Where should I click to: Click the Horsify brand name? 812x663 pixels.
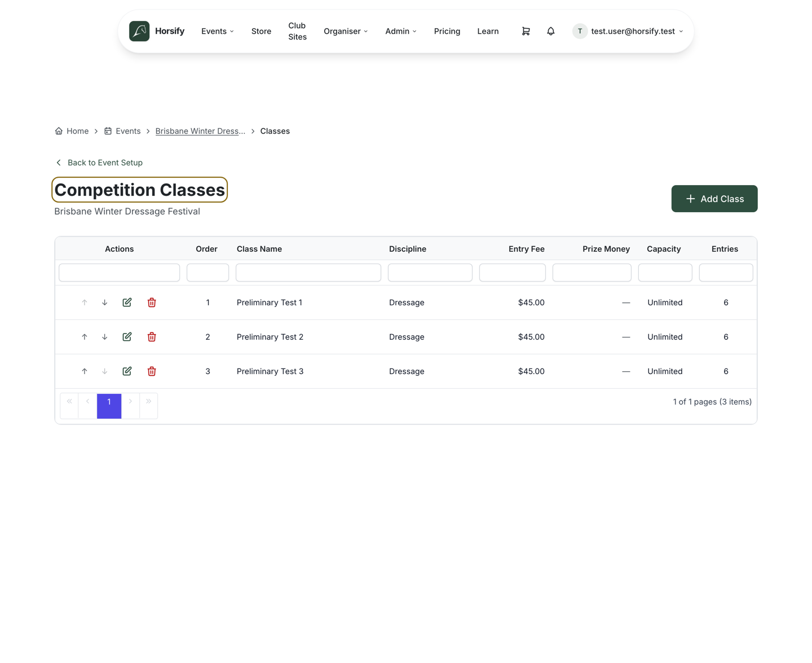tap(170, 31)
